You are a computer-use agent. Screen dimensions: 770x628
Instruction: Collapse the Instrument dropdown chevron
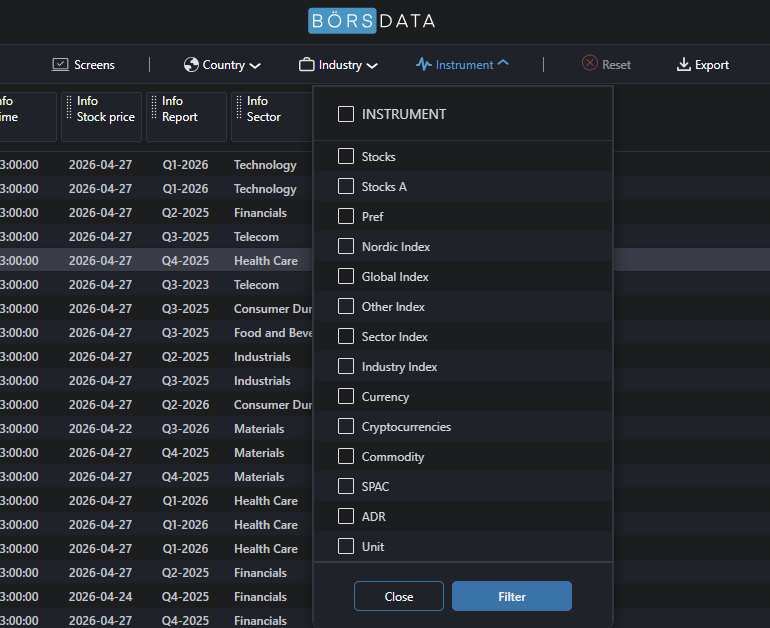(503, 64)
